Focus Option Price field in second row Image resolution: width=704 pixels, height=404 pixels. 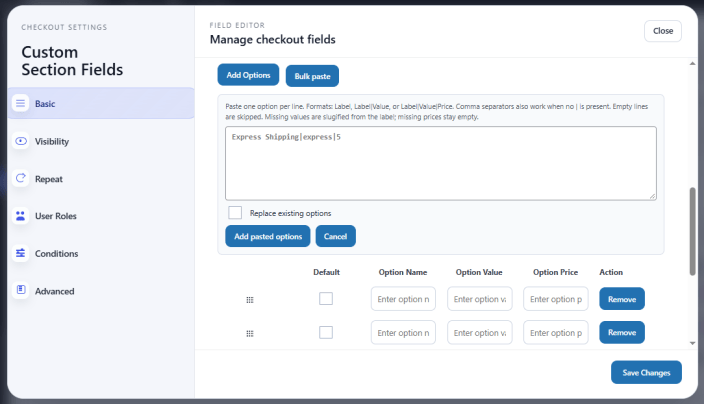[x=556, y=333]
